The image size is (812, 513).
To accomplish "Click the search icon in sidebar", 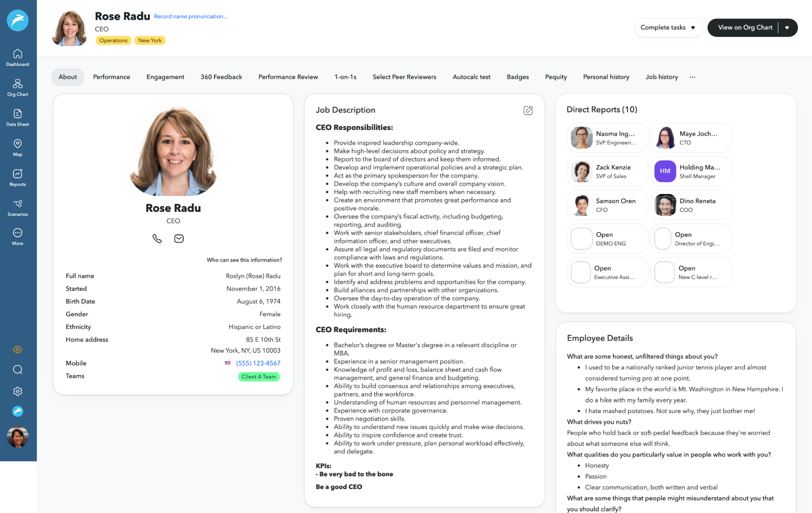I will [17, 370].
